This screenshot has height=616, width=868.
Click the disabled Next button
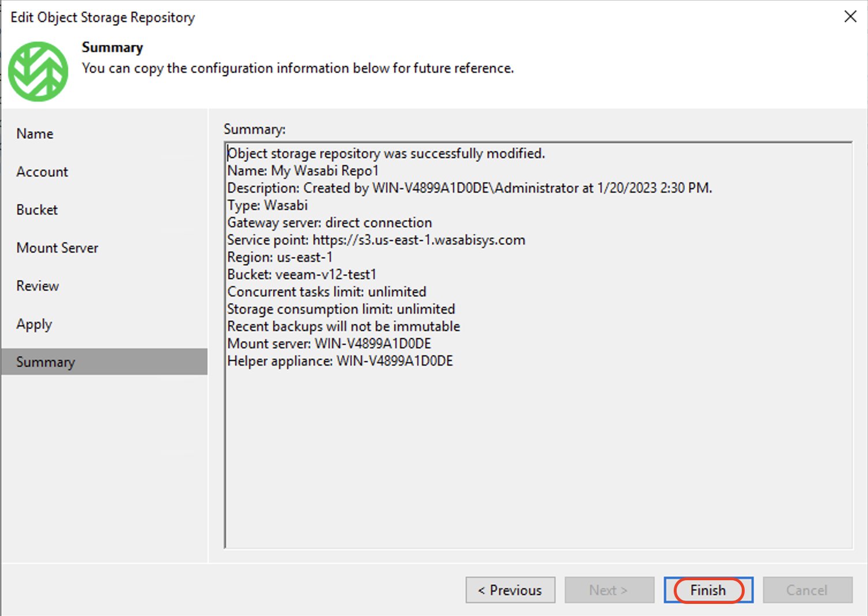[609, 590]
